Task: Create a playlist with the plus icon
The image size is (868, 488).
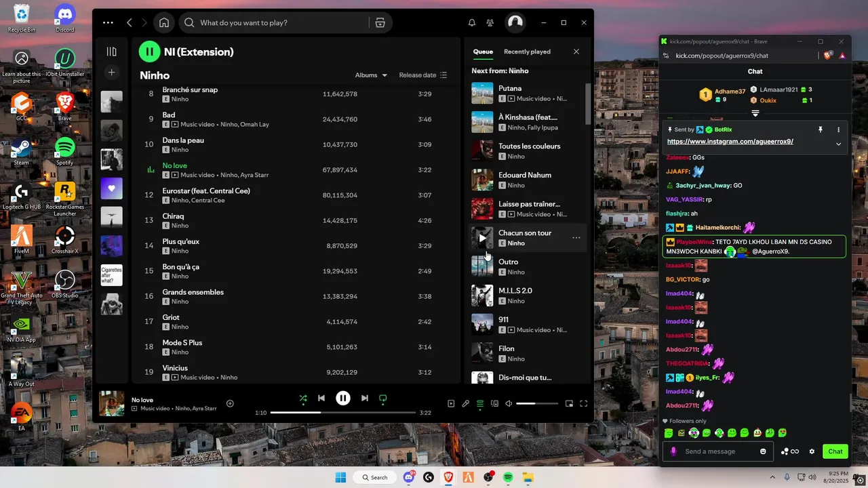Action: (112, 73)
